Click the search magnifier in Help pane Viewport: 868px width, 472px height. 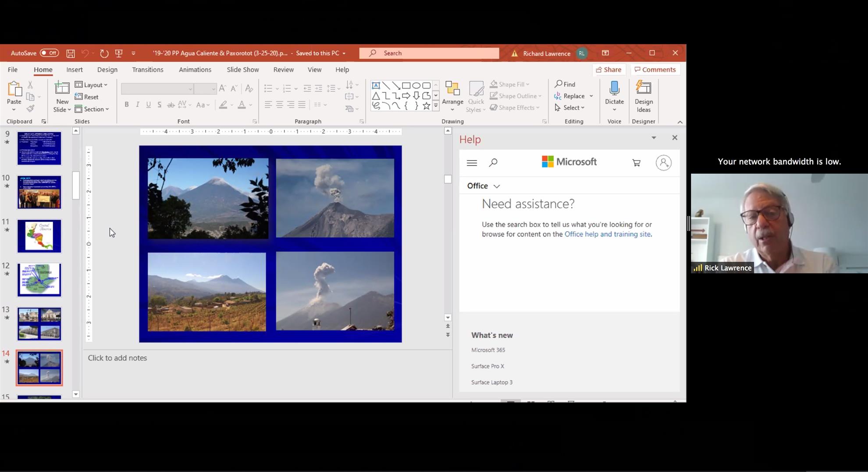point(493,163)
